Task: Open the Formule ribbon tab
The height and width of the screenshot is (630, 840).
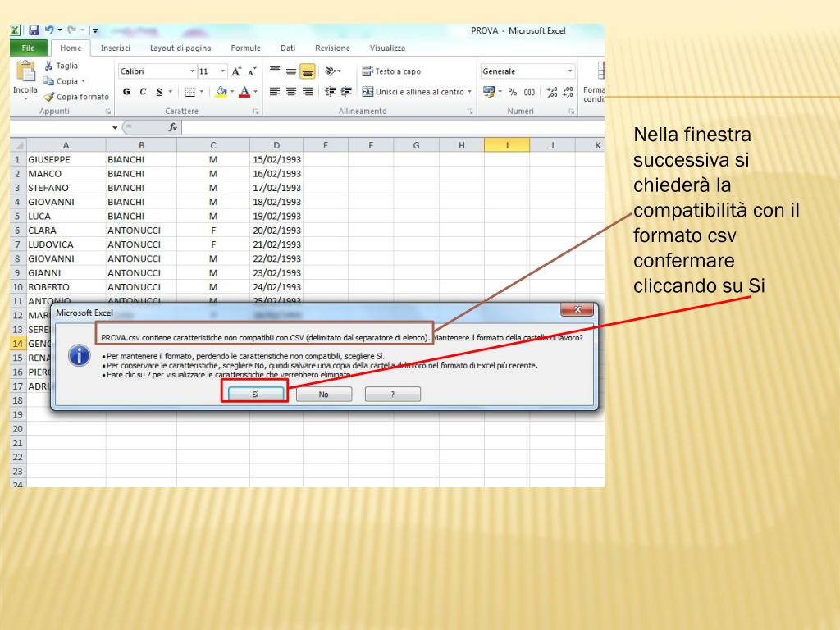Action: (x=246, y=48)
